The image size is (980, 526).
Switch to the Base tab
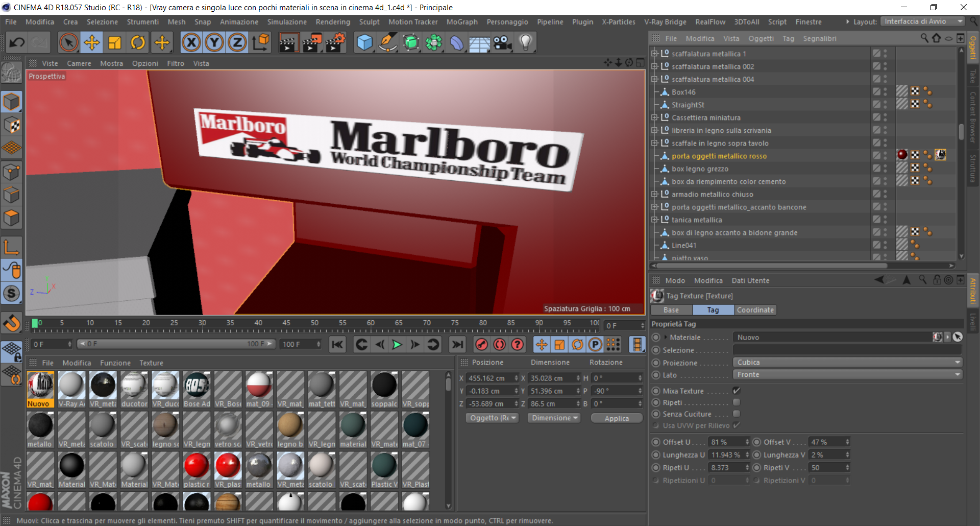671,310
